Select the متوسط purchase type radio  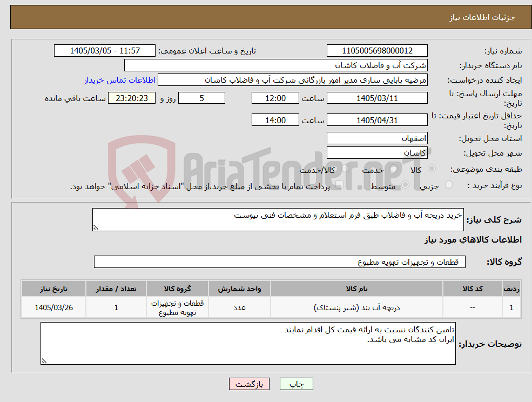click(x=405, y=185)
